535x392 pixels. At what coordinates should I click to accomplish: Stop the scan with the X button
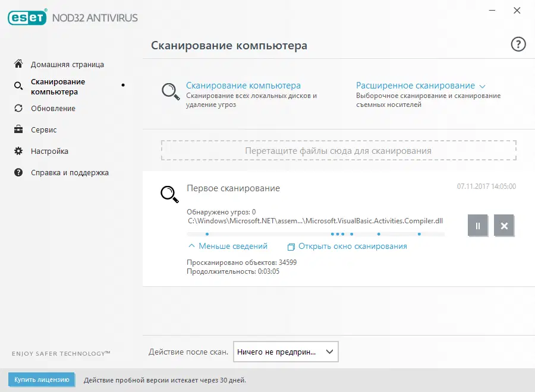tap(504, 226)
